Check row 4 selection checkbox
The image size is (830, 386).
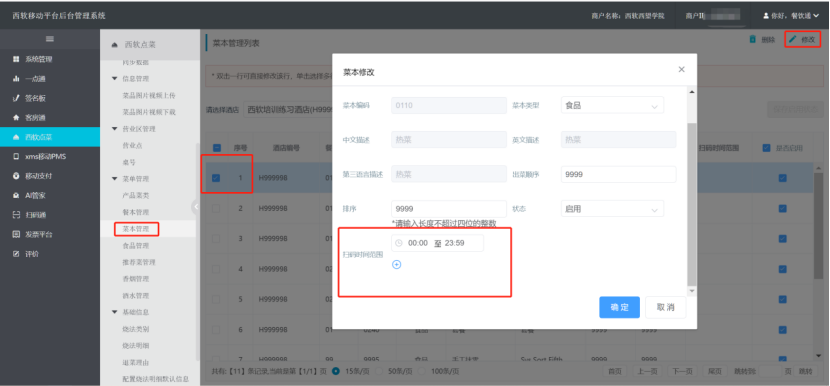pyautogui.click(x=216, y=269)
